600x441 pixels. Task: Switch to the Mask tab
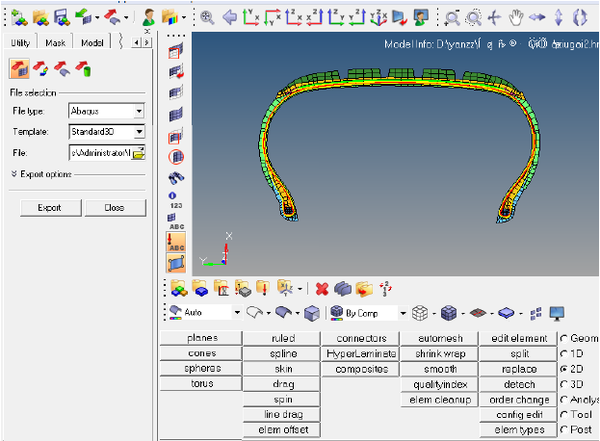click(x=55, y=43)
